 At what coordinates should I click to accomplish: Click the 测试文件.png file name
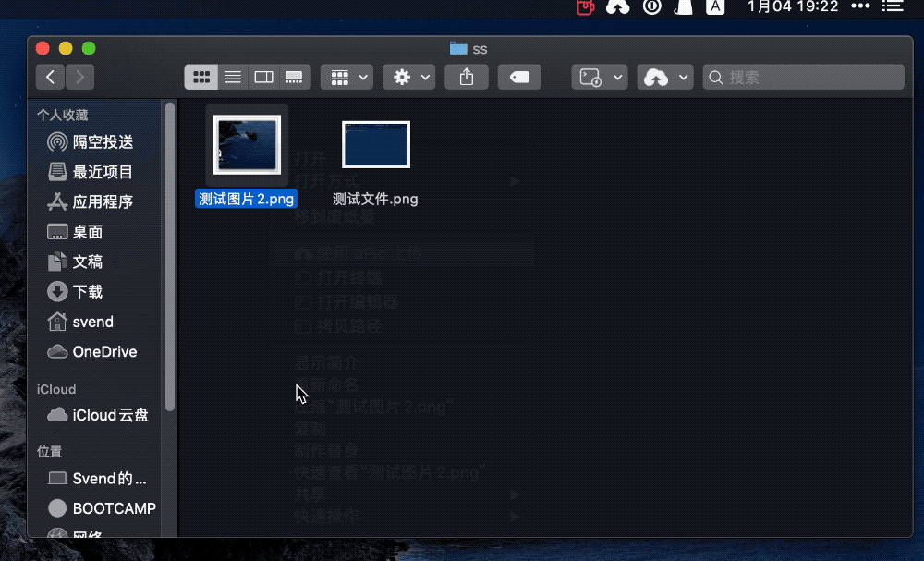[375, 200]
